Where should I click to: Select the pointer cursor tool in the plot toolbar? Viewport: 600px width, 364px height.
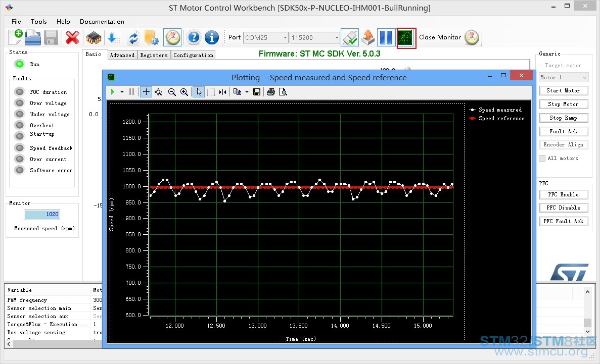199,92
